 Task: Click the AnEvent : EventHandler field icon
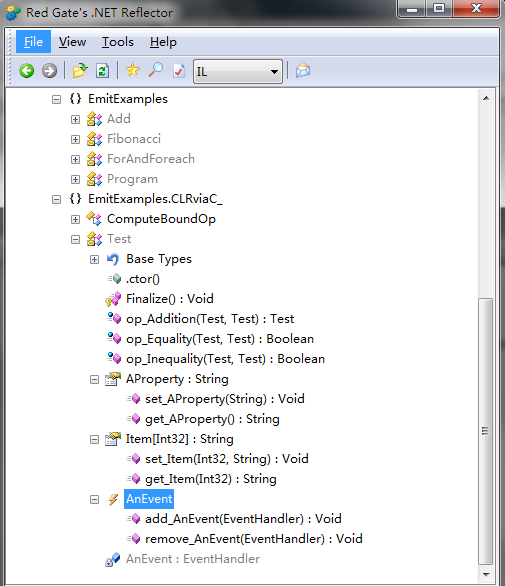click(113, 559)
